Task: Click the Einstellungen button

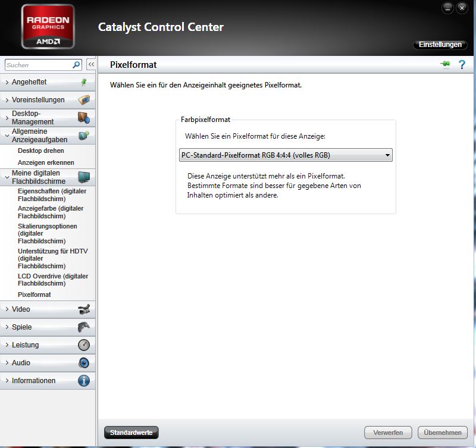Action: click(x=440, y=45)
